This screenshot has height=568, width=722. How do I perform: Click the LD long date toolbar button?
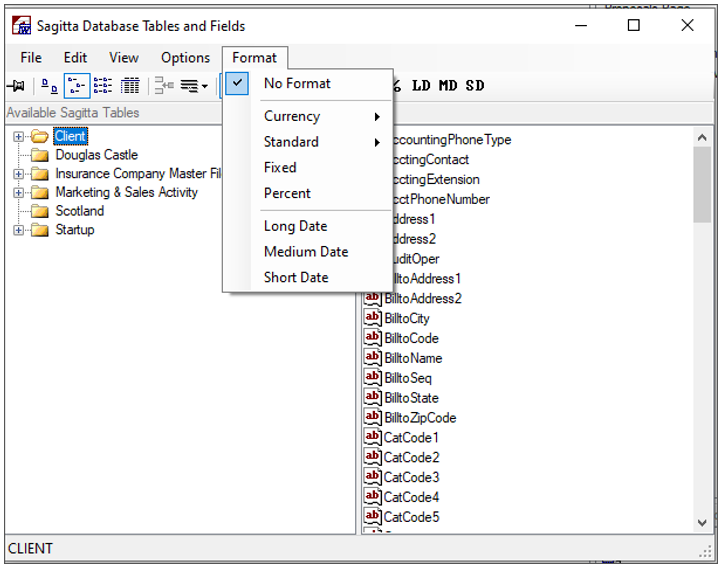pos(421,86)
